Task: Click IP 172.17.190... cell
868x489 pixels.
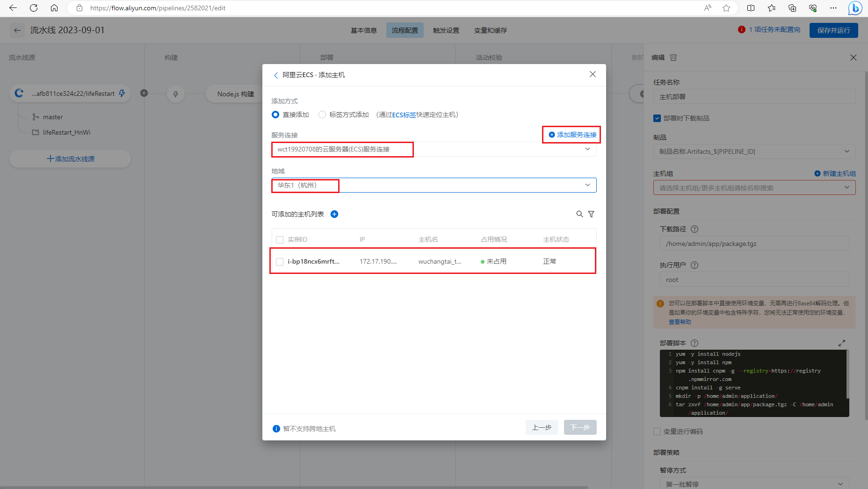Action: pos(378,262)
